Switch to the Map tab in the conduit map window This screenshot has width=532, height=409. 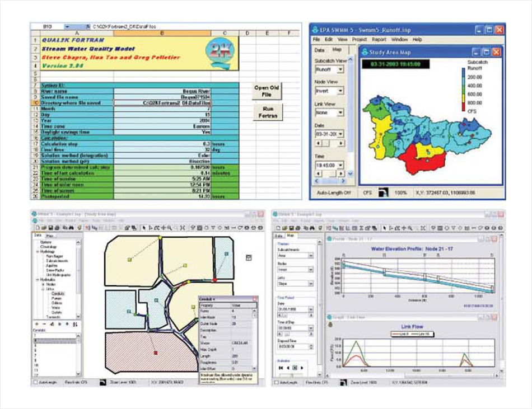coord(50,236)
